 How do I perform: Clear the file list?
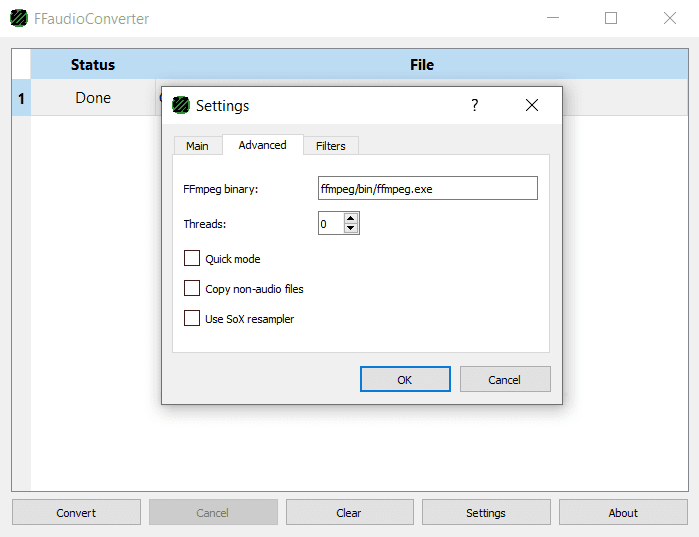click(349, 513)
